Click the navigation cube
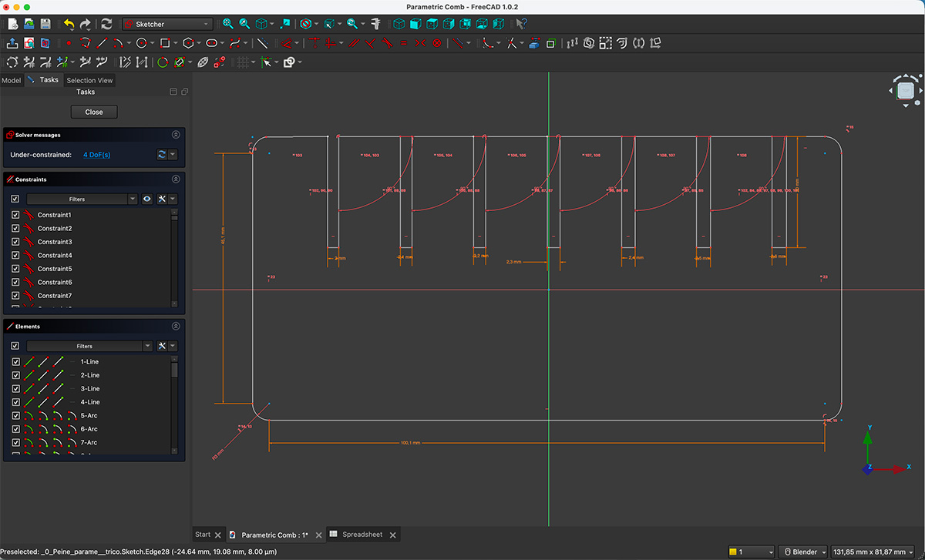The image size is (925, 560). click(904, 90)
